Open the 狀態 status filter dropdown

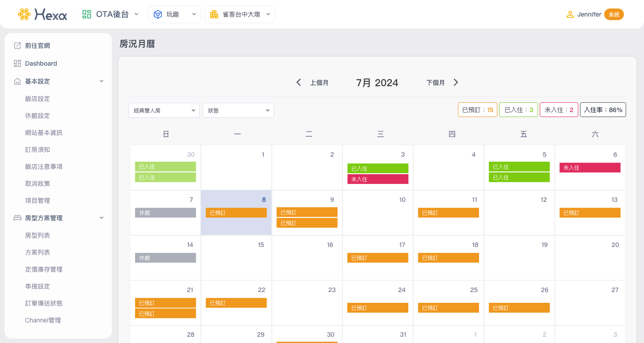238,110
